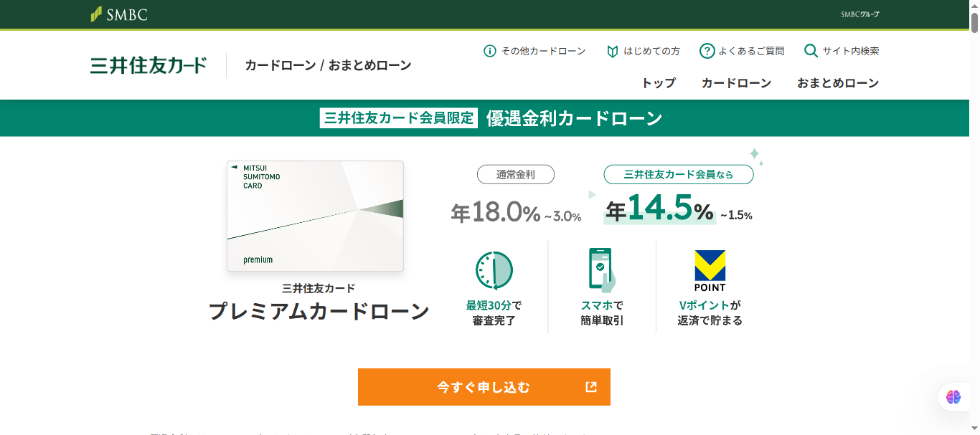Click the 通常金利 rounded badge
This screenshot has height=435, width=980.
[515, 174]
